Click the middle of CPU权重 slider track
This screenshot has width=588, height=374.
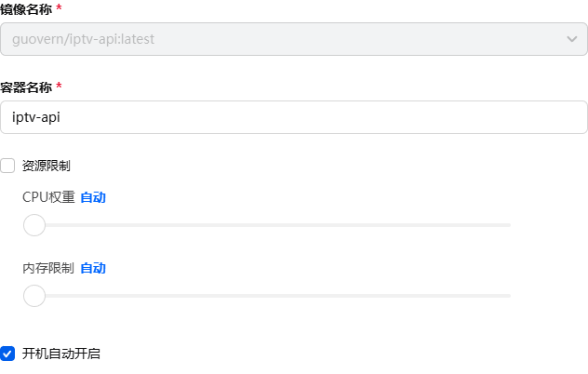(x=272, y=225)
